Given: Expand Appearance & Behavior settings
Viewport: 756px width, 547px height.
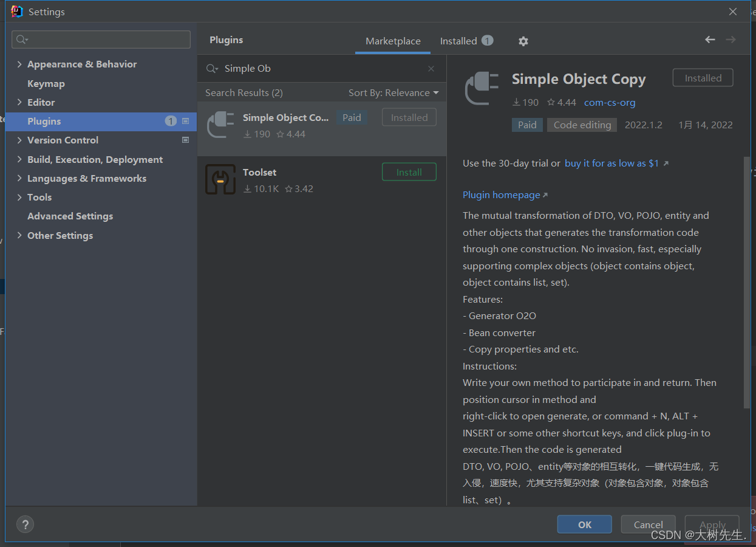Looking at the screenshot, I should click(19, 64).
